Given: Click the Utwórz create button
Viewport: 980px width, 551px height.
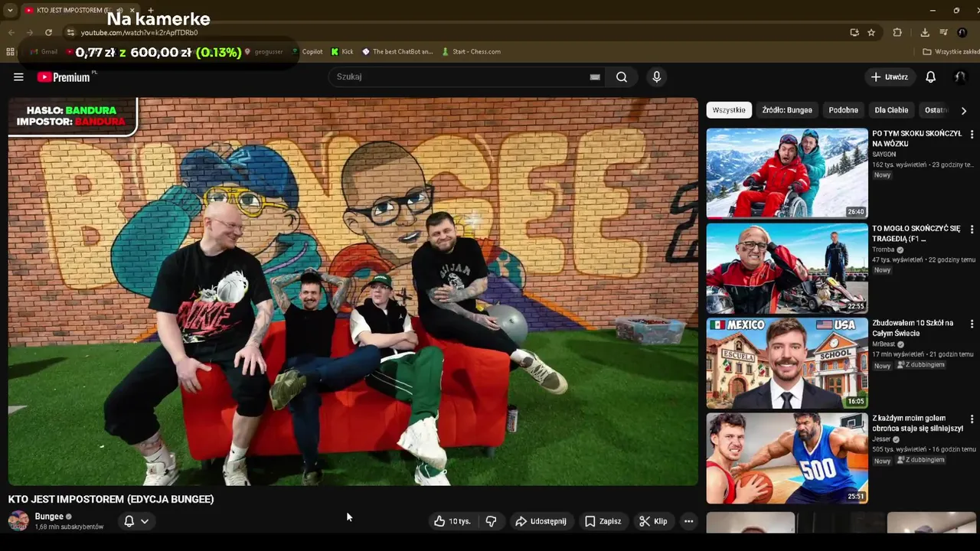Looking at the screenshot, I should point(889,77).
